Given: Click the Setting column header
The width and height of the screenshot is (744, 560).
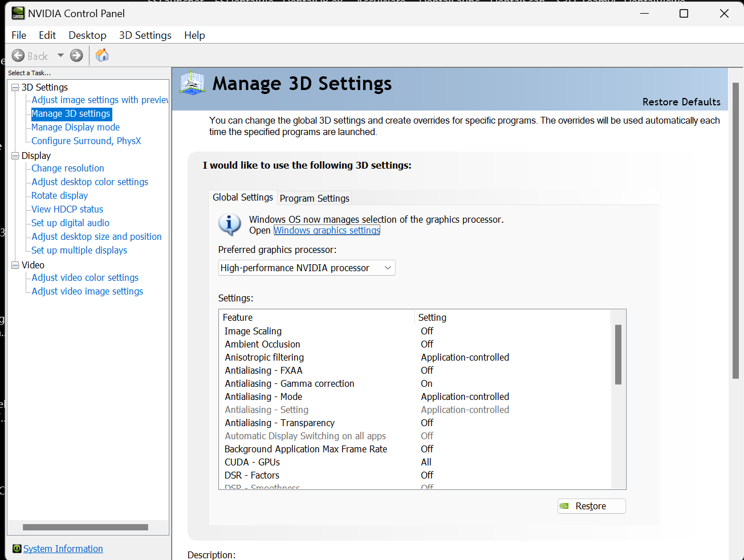Looking at the screenshot, I should click(x=513, y=317).
